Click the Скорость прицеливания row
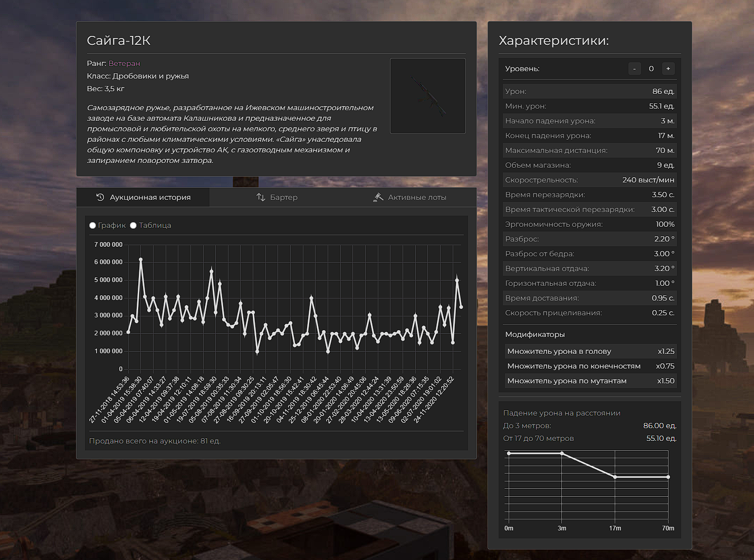 590,313
